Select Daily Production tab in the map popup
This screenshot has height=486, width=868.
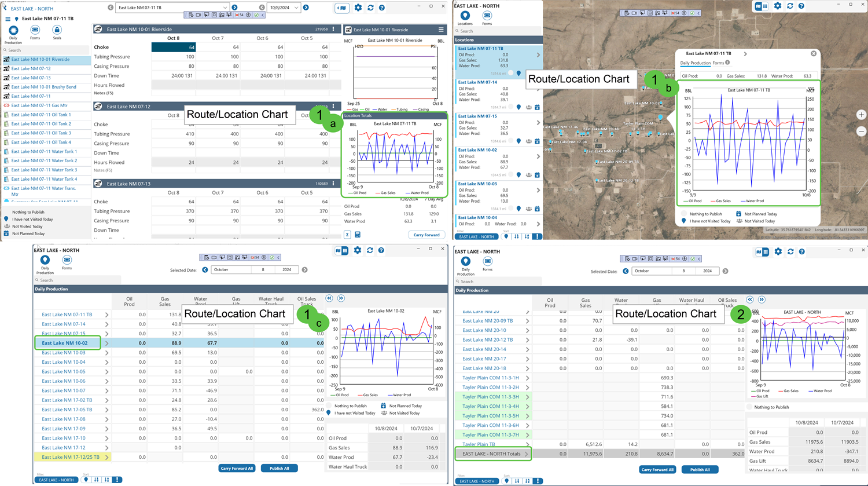(x=694, y=63)
